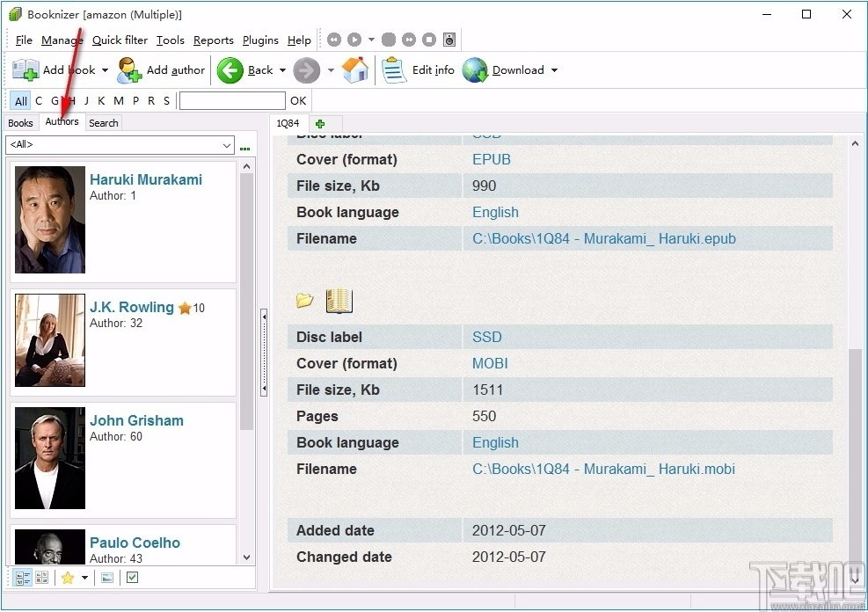868x612 pixels.
Task: Switch to thumbnail grid view mode
Action: (41, 578)
